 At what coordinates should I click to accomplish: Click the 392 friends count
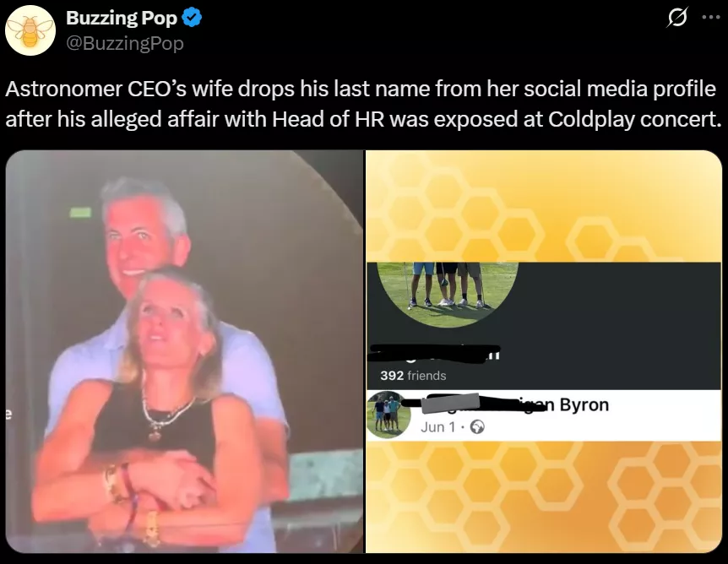[413, 376]
